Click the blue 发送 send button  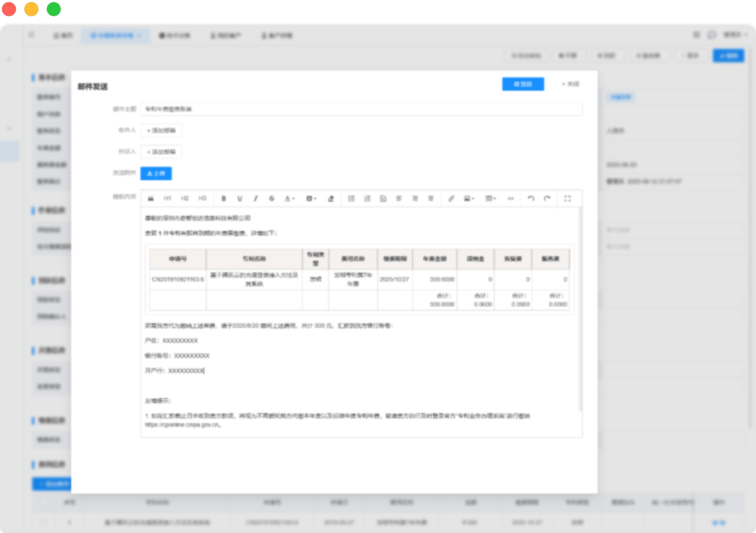click(523, 84)
